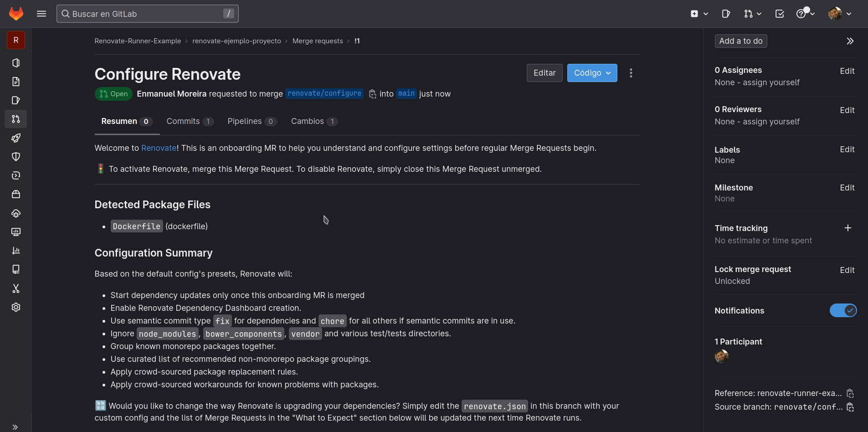Click the Buscar en GitLab search field

click(147, 14)
